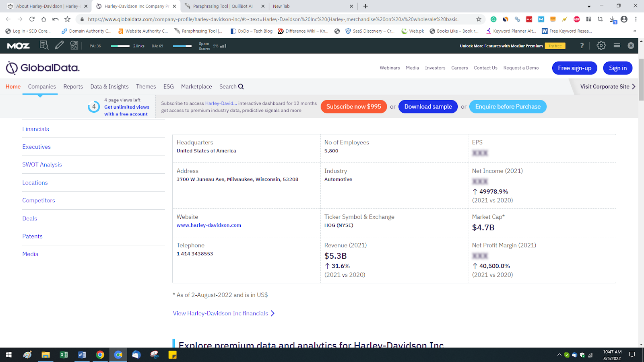This screenshot has width=644, height=362.
Task: Click the MozBar highlight links pencil icon
Action: pyautogui.click(x=59, y=45)
